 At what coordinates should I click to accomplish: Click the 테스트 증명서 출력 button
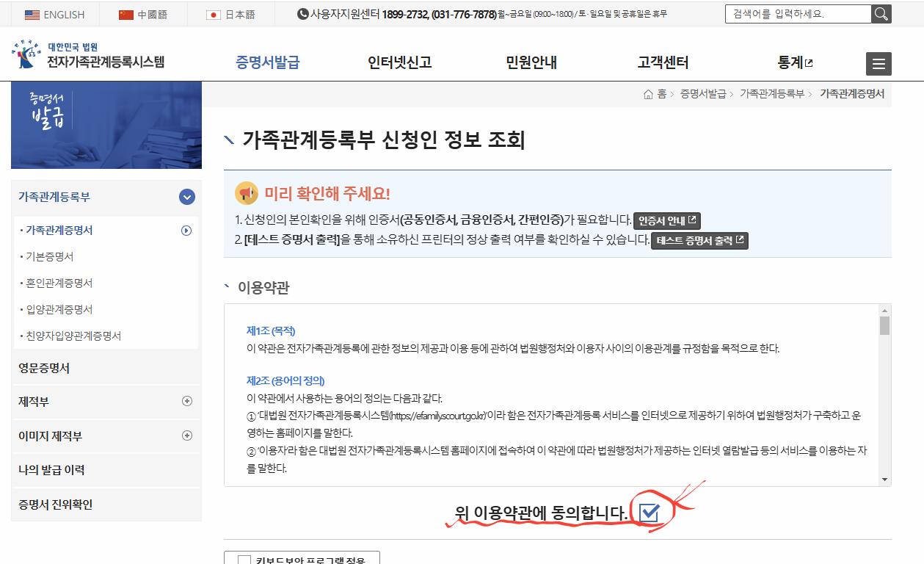tap(699, 241)
